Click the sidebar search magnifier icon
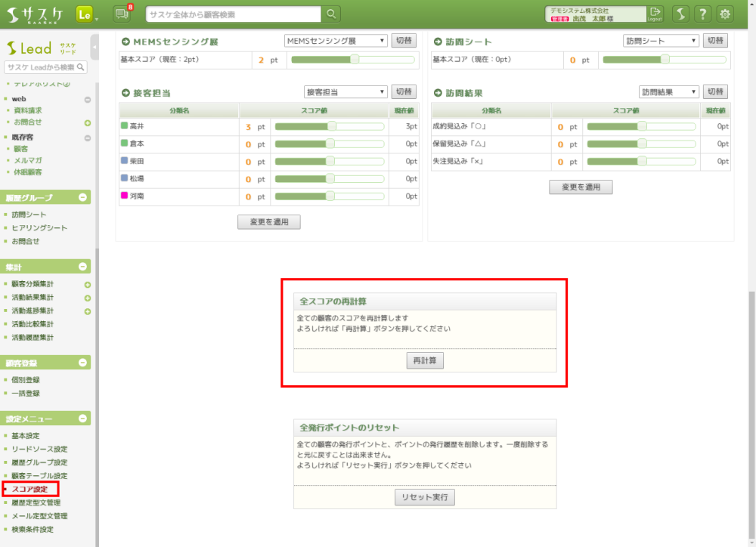The width and height of the screenshot is (756, 547). [x=81, y=67]
